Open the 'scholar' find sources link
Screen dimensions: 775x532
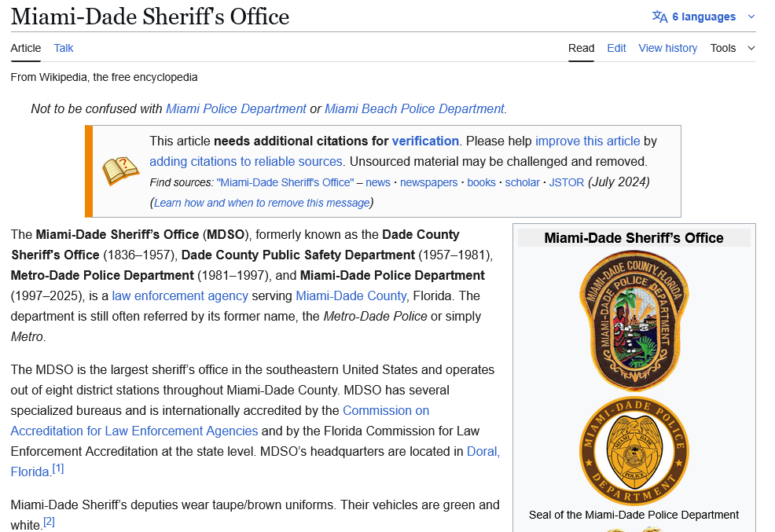pos(522,182)
